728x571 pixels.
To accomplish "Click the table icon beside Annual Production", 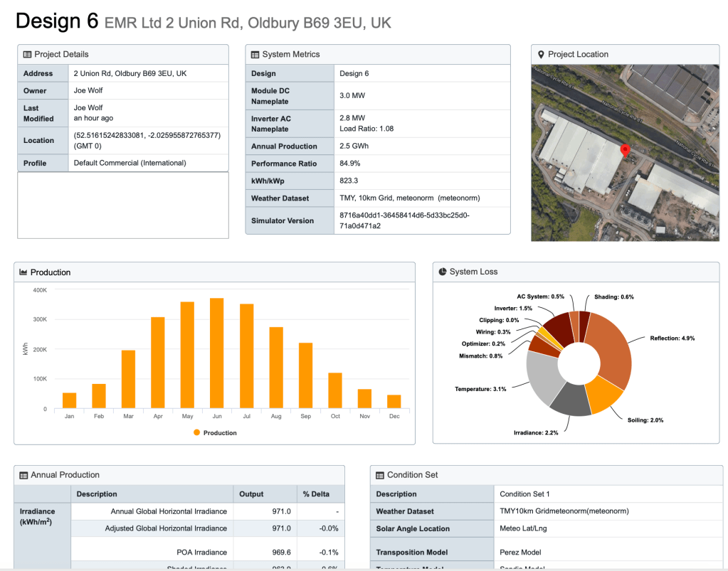I will point(23,475).
